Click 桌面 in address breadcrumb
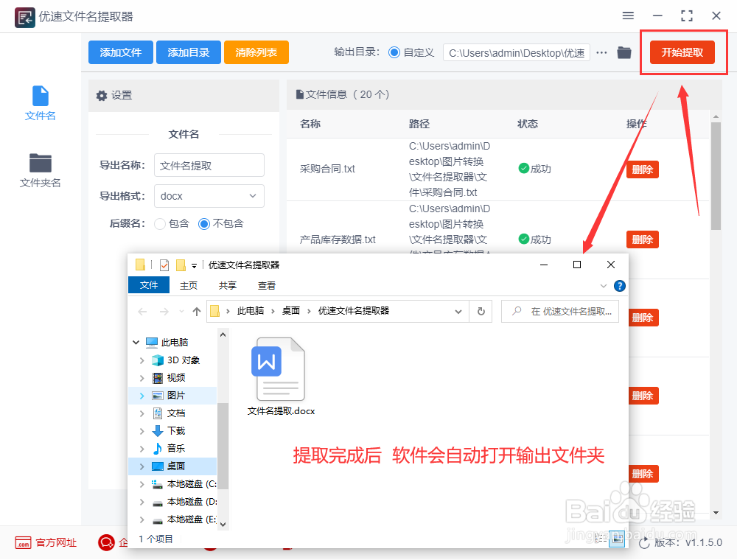Image resolution: width=737 pixels, height=560 pixels. (291, 310)
